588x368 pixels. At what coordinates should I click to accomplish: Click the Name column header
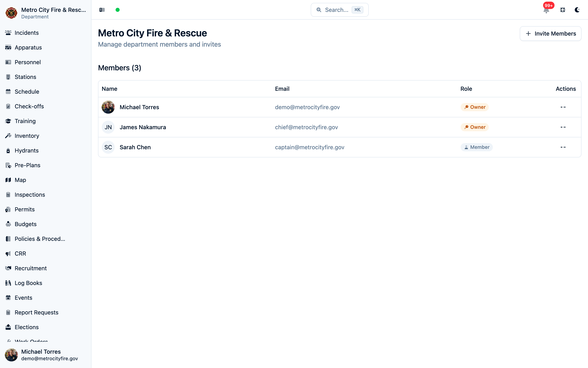coord(110,89)
